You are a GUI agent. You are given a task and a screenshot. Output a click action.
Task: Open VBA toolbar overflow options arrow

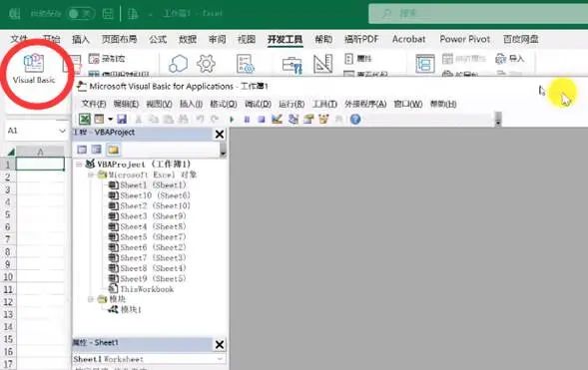(x=498, y=120)
